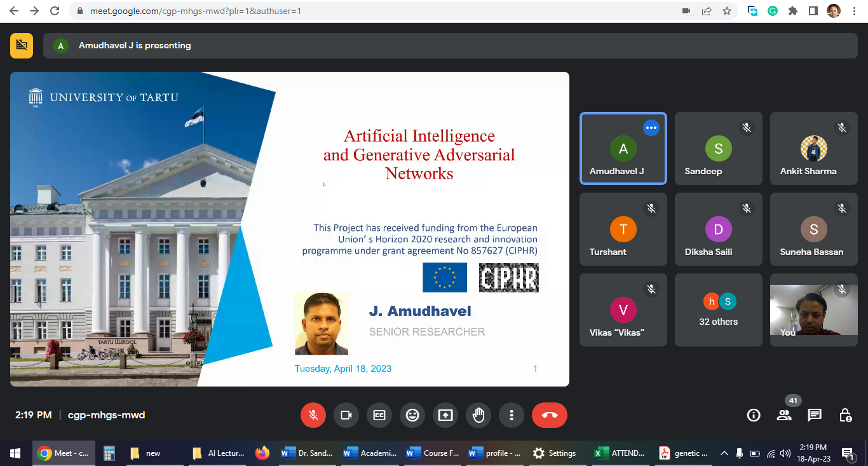Open Settings from the Windows taskbar
868x466 pixels.
555,453
